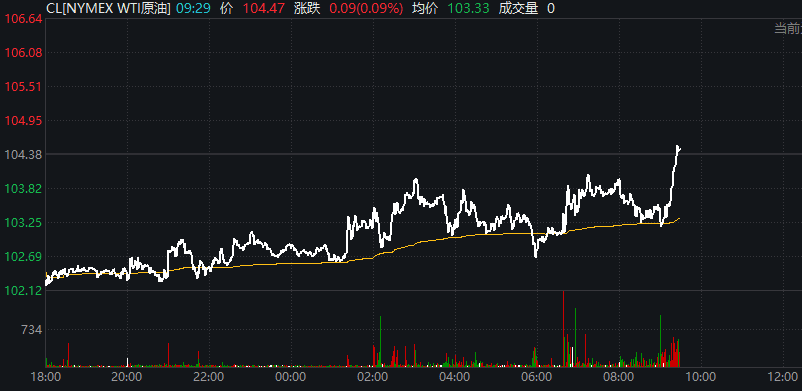
Task: Select the 10:00 time axis marker
Action: tap(700, 378)
